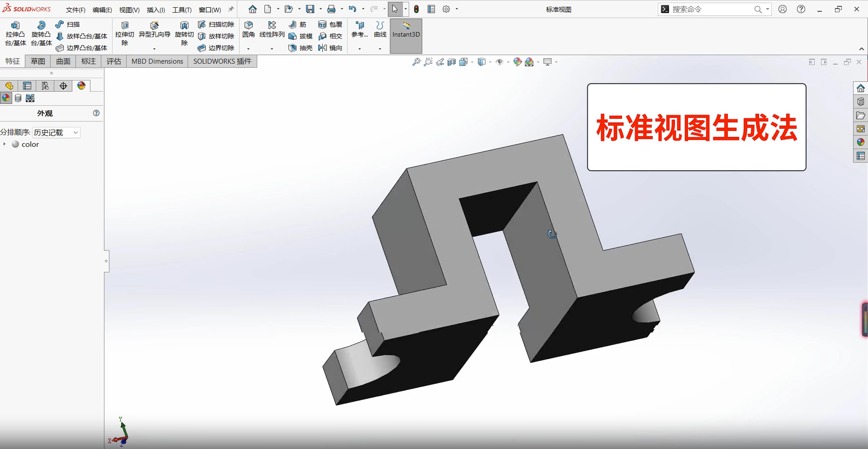Image resolution: width=868 pixels, height=449 pixels.
Task: Pin the menu bar with the pushpin
Action: (231, 9)
